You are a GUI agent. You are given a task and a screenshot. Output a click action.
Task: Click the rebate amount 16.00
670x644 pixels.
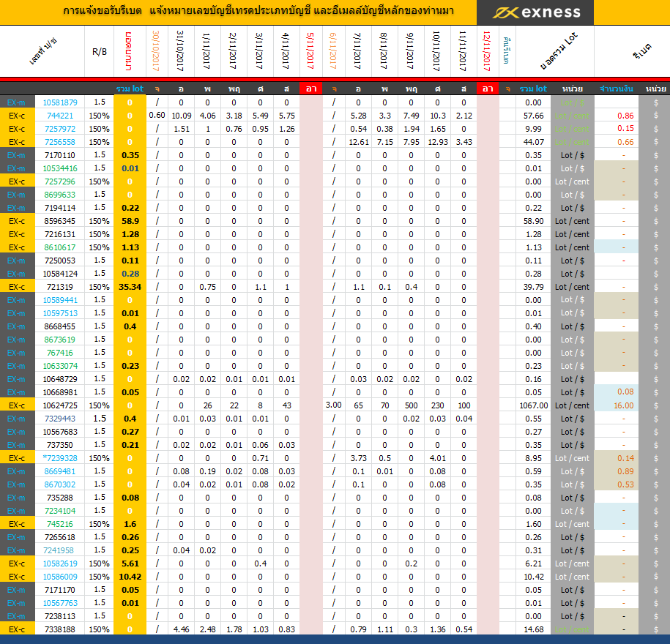[624, 405]
